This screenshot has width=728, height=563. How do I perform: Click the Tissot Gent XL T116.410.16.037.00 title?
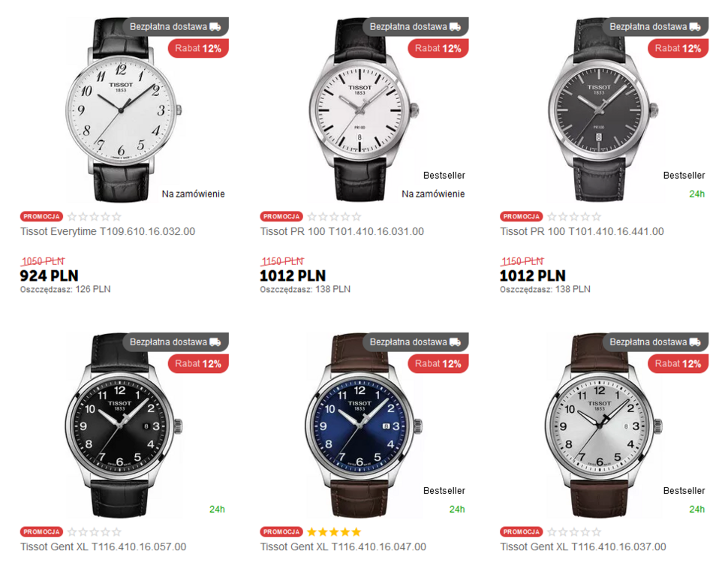pos(583,546)
